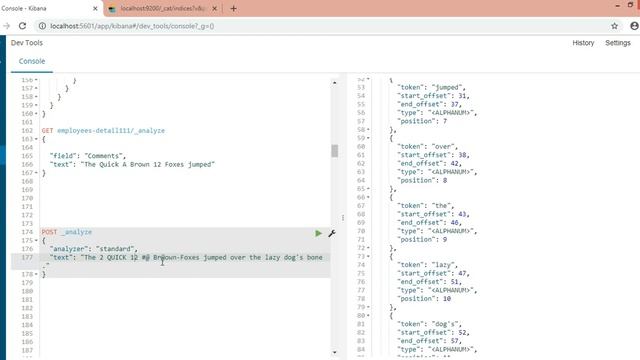640x360 pixels.
Task: Collapse output fold at line 59
Action: [x=368, y=138]
